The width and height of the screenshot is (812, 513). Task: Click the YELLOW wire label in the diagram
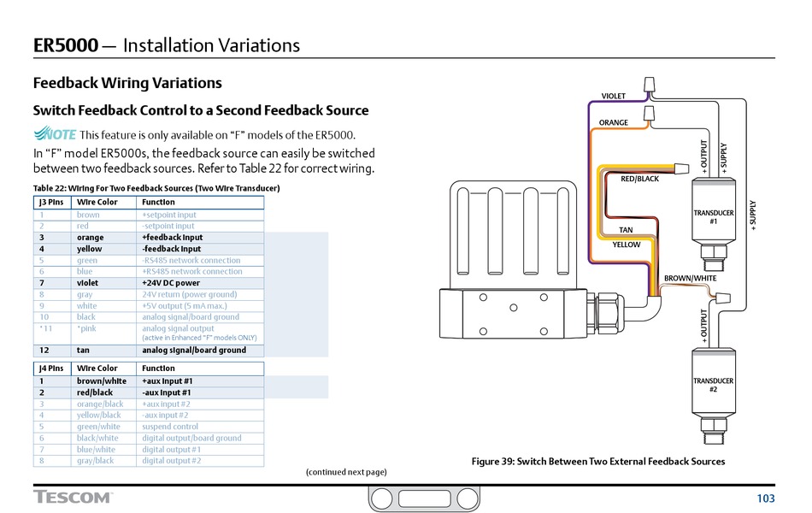pyautogui.click(x=626, y=245)
